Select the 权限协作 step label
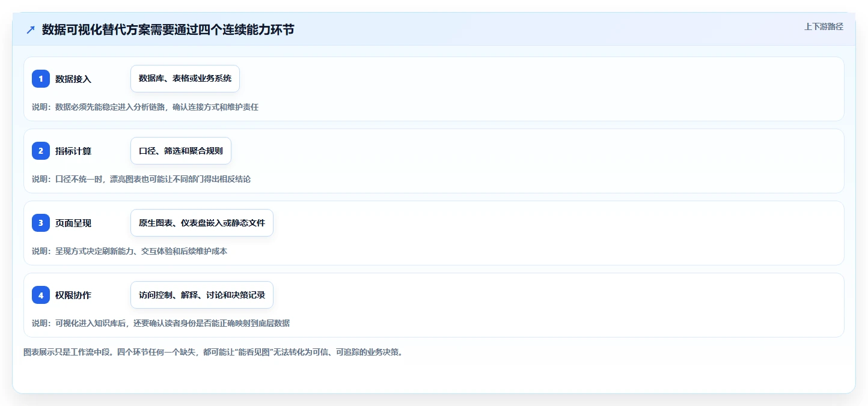 click(73, 295)
